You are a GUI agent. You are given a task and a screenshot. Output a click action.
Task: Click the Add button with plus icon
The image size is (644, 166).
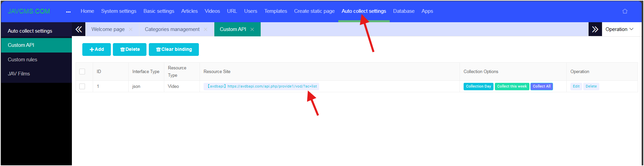(x=96, y=49)
